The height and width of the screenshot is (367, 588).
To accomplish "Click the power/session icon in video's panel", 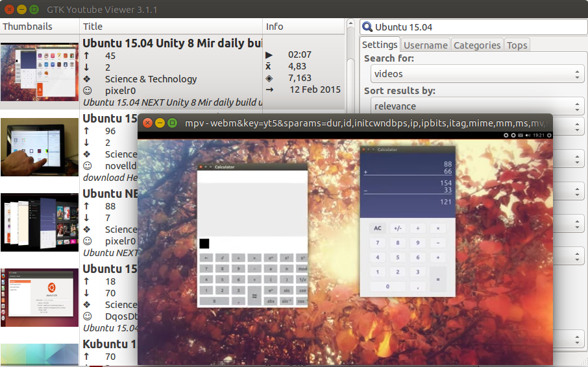I will pos(549,135).
